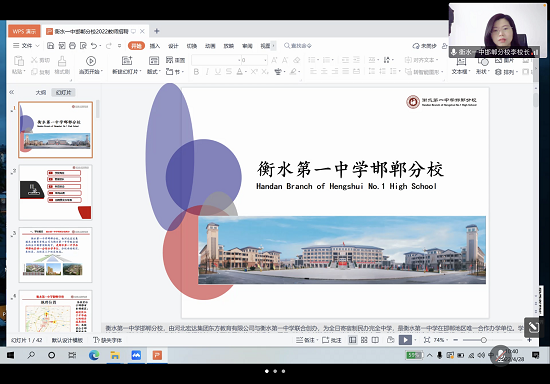550x384 pixels.
Task: Switch to slide sorter view icon
Action: [364, 340]
